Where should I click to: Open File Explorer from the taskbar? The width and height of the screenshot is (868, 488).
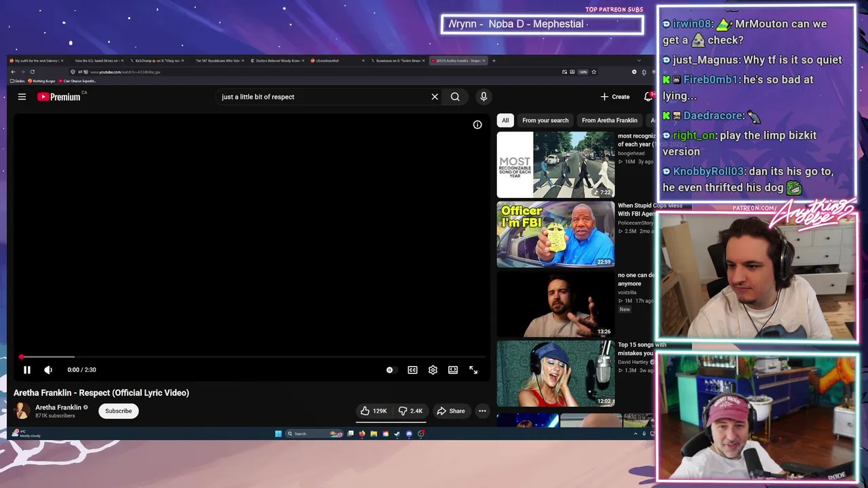(374, 434)
